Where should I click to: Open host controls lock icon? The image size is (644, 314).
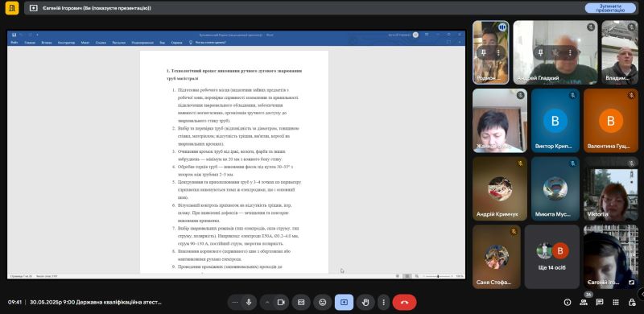[x=632, y=302]
